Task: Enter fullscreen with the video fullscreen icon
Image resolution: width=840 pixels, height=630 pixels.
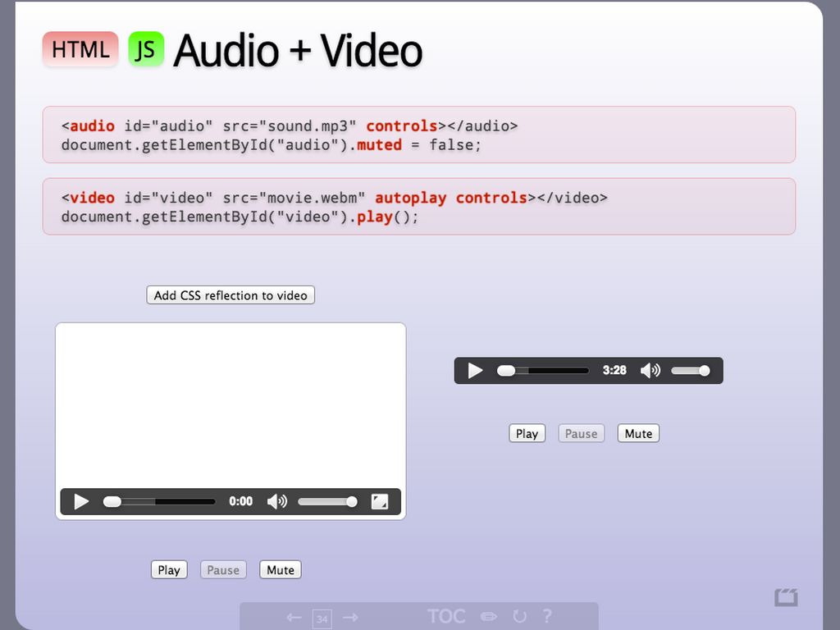Action: point(380,501)
